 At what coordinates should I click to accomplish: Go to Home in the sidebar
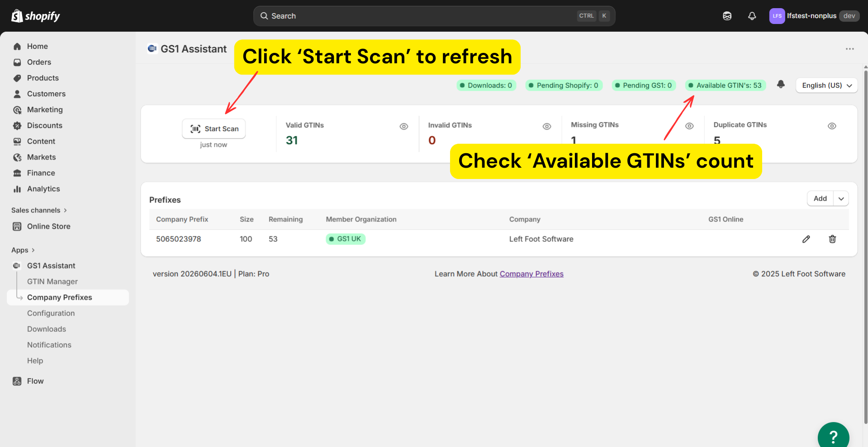pos(37,46)
